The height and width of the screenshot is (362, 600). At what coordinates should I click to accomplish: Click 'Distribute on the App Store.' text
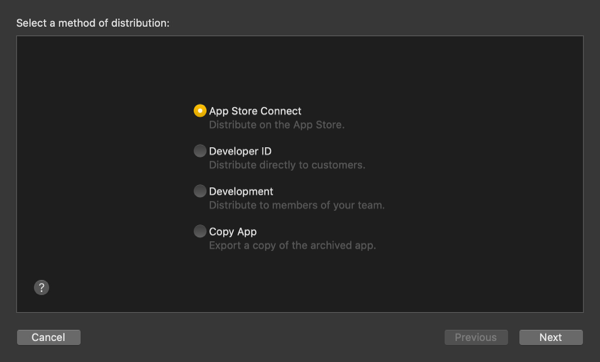point(277,125)
